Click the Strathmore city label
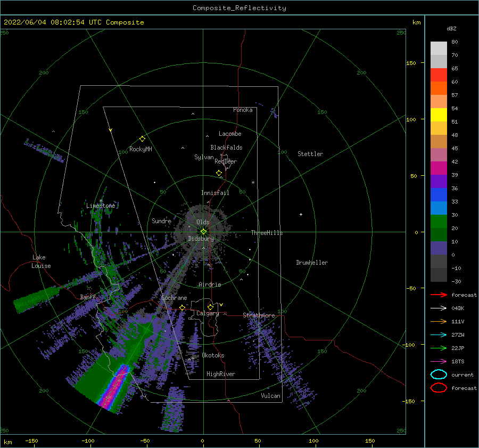Viewport: 479px width, 448px height. pyautogui.click(x=259, y=315)
